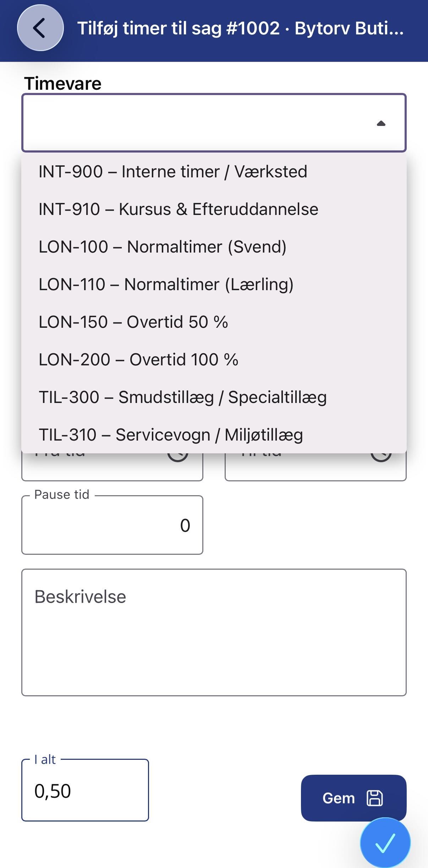Collapse the Timevare dropdown arrow
428x868 pixels.
(x=381, y=123)
